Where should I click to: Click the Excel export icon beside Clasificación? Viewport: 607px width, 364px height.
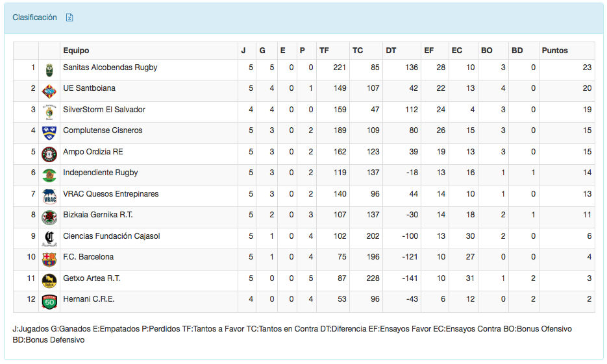[69, 18]
